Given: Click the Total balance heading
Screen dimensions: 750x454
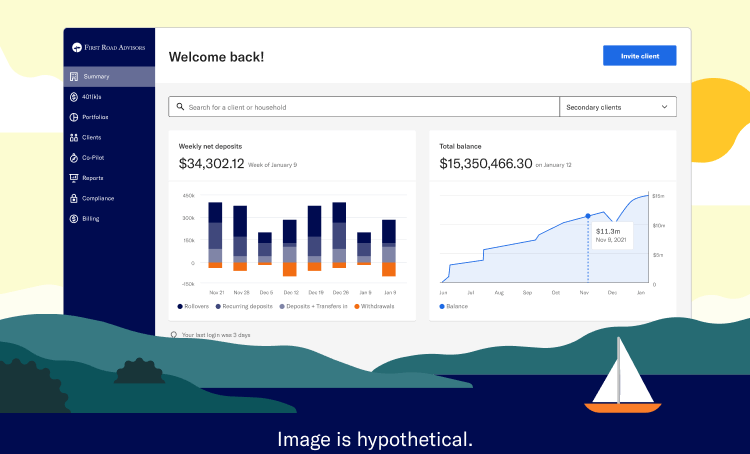Looking at the screenshot, I should (460, 146).
